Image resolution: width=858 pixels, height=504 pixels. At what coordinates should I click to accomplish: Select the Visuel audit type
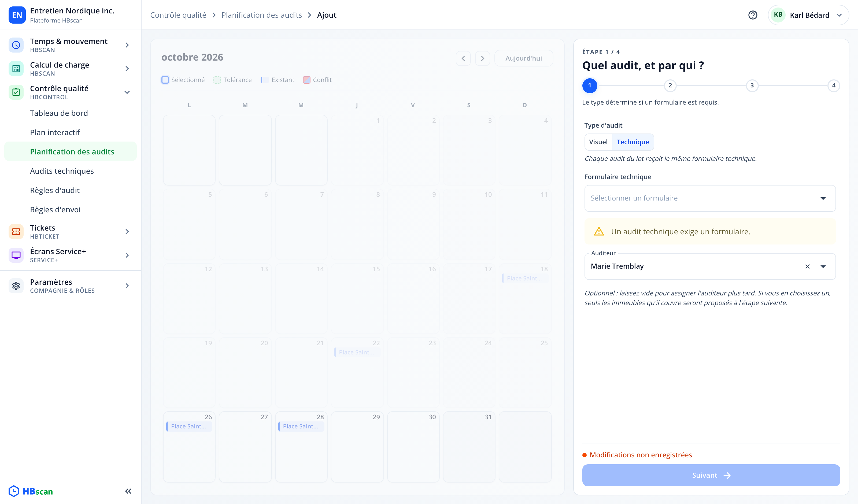pyautogui.click(x=598, y=142)
